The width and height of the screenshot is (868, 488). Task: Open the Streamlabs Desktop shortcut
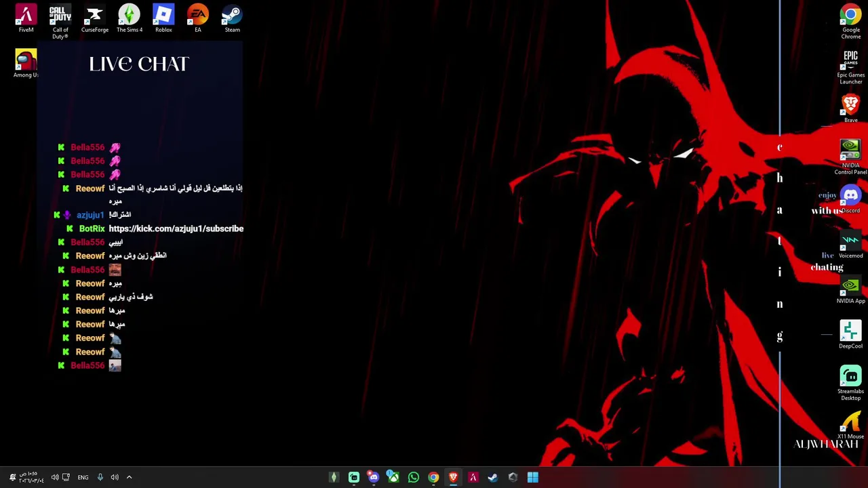[x=850, y=384]
